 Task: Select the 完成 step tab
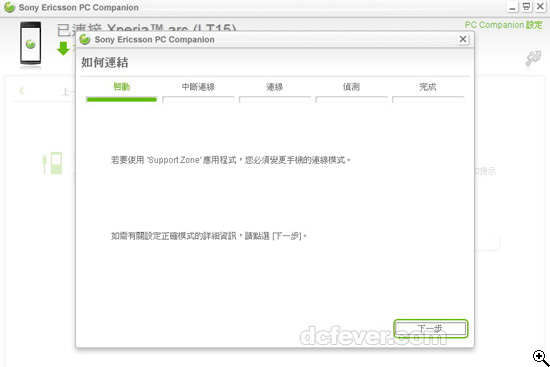point(428,87)
